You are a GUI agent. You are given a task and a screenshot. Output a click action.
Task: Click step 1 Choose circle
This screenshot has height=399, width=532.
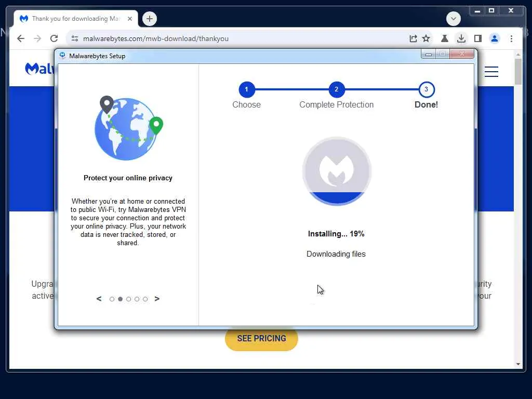(x=247, y=89)
